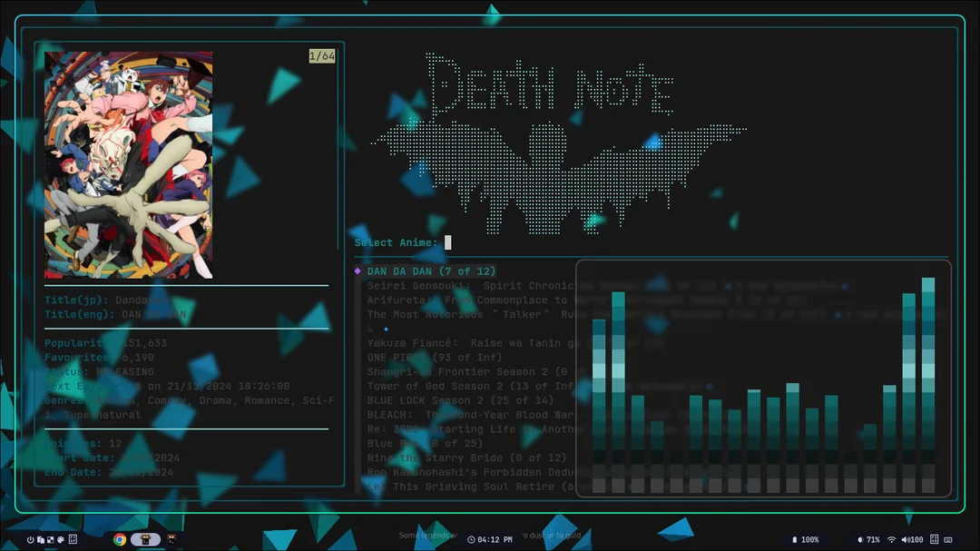
Task: Click the End Date line
Action: point(109,472)
